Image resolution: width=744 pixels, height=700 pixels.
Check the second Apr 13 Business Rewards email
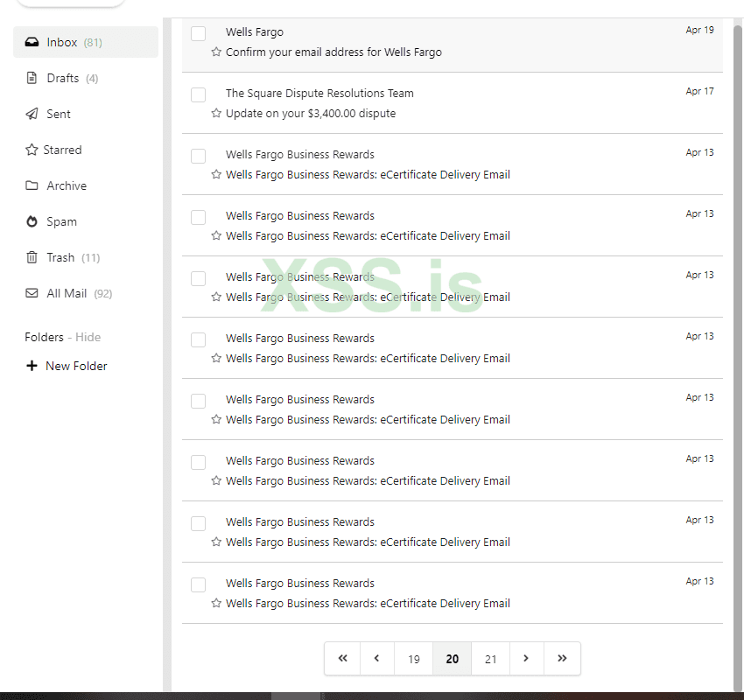click(x=198, y=217)
